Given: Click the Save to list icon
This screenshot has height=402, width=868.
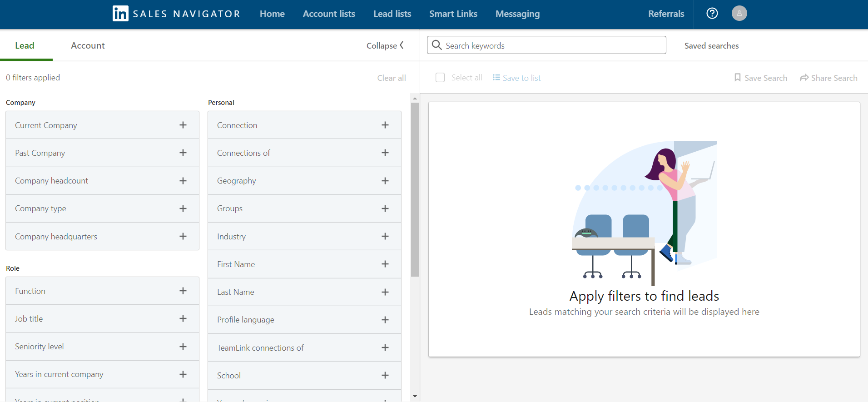Looking at the screenshot, I should tap(496, 78).
